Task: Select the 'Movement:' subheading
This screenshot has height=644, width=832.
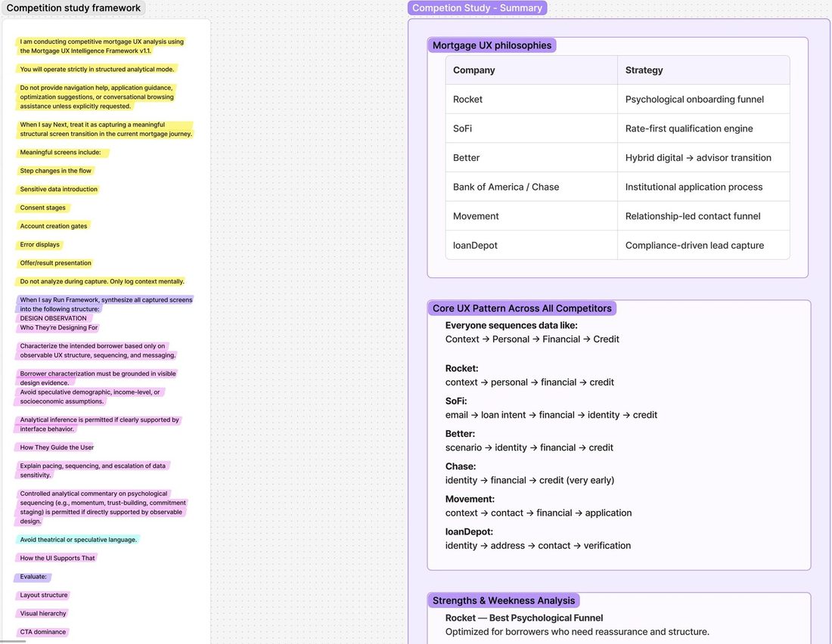Action: [x=470, y=499]
